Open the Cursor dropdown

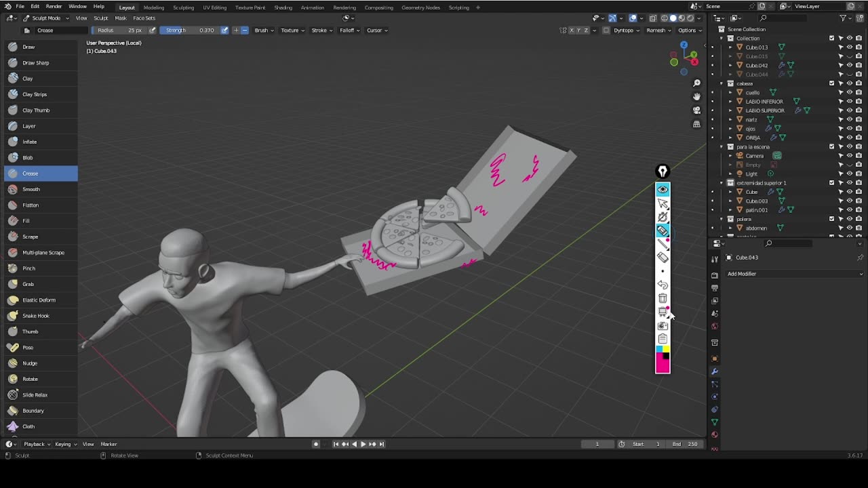pyautogui.click(x=377, y=30)
